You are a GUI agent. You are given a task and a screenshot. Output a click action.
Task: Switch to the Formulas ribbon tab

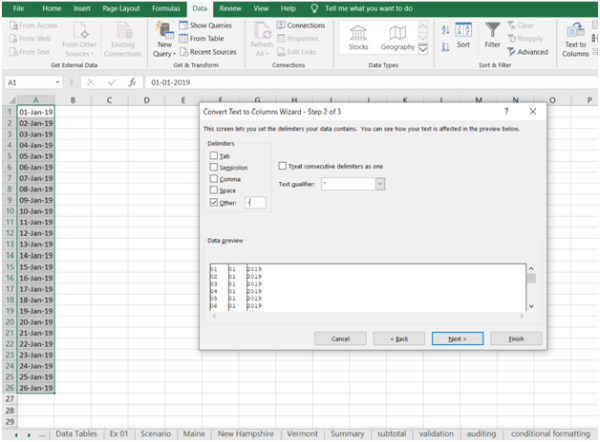click(x=166, y=8)
